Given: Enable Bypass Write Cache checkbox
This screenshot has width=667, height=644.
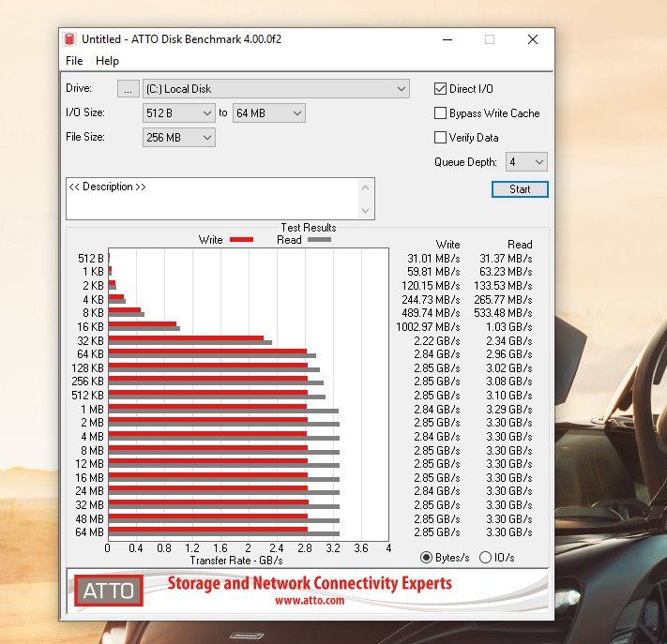Looking at the screenshot, I should (x=440, y=113).
